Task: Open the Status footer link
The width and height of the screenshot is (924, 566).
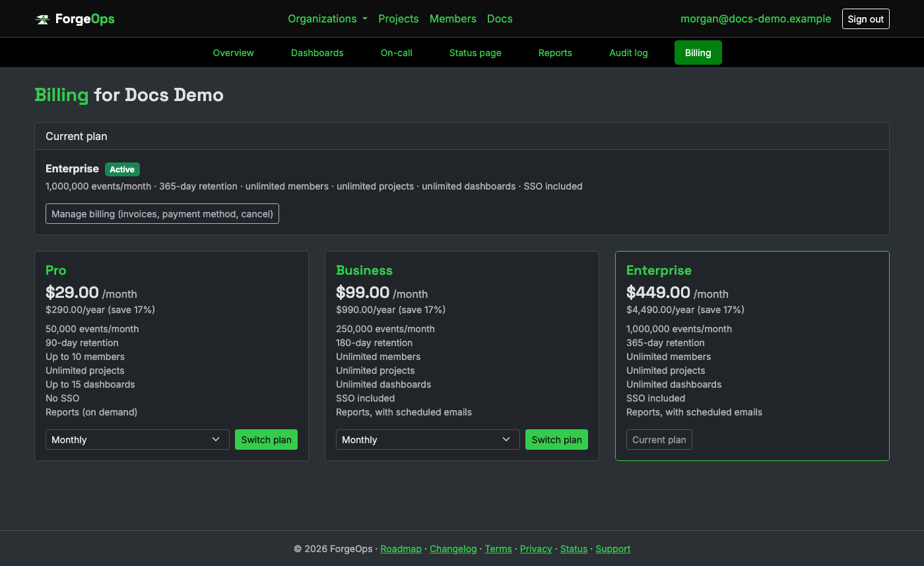Action: (x=574, y=549)
